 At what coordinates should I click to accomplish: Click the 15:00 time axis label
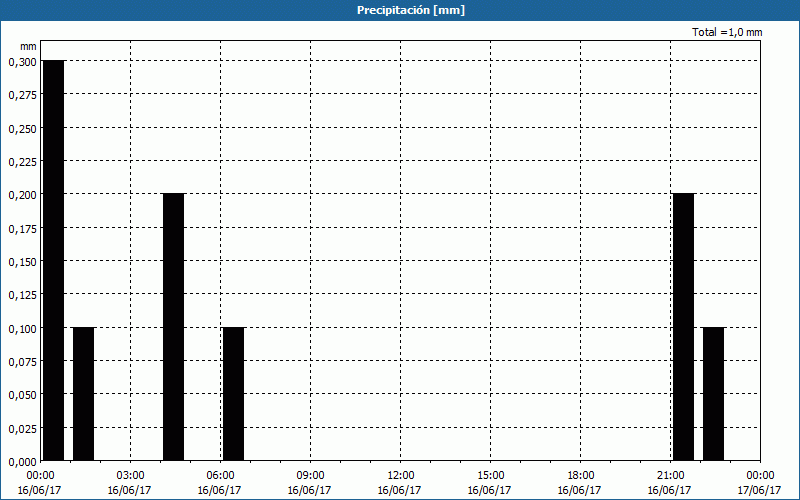[x=490, y=476]
